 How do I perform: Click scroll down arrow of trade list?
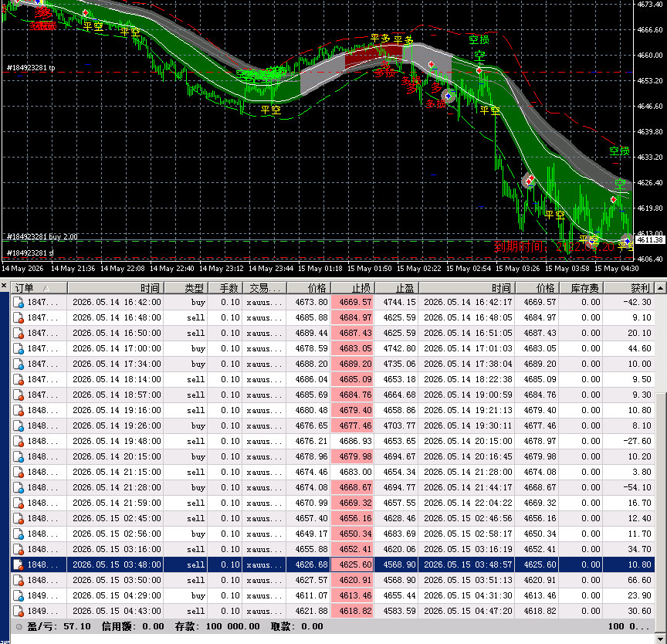pyautogui.click(x=660, y=639)
